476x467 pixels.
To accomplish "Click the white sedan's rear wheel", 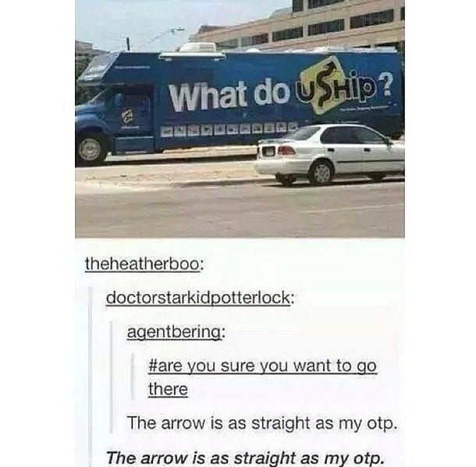I will (321, 172).
